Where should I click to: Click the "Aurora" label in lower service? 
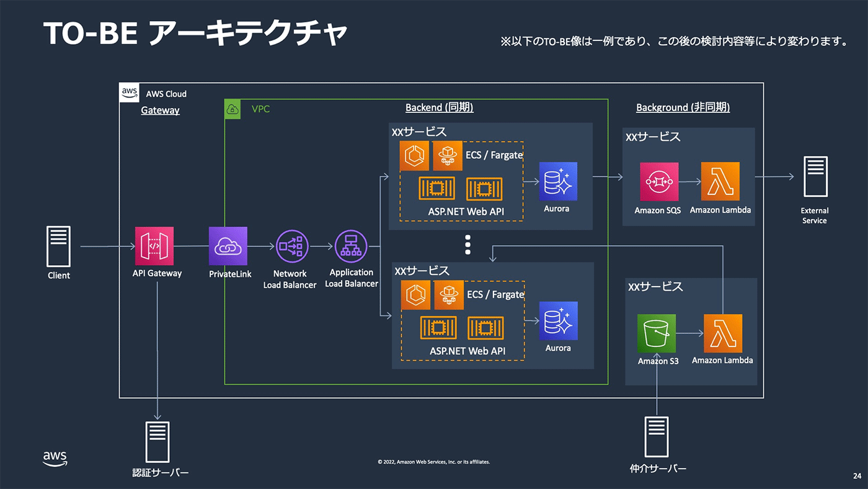point(558,348)
